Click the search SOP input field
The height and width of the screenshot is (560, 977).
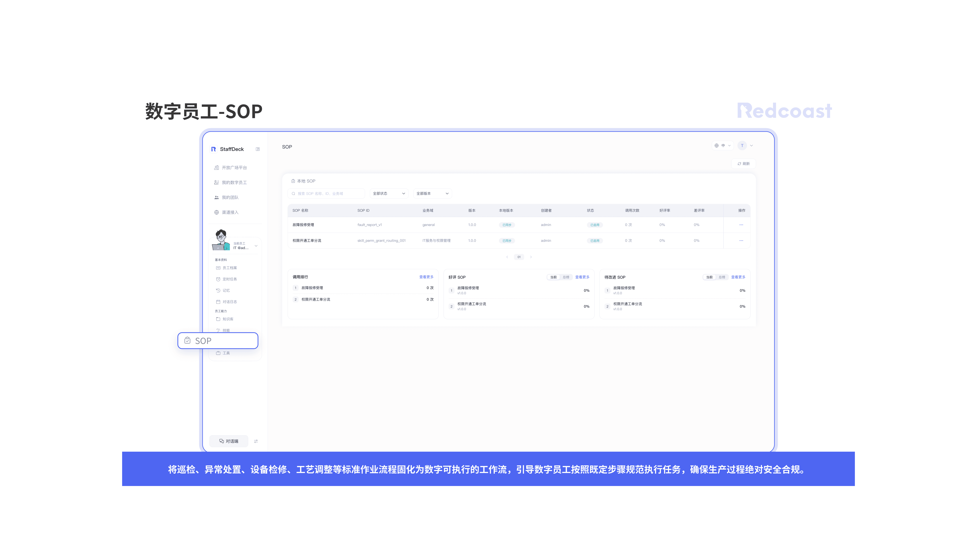(326, 194)
